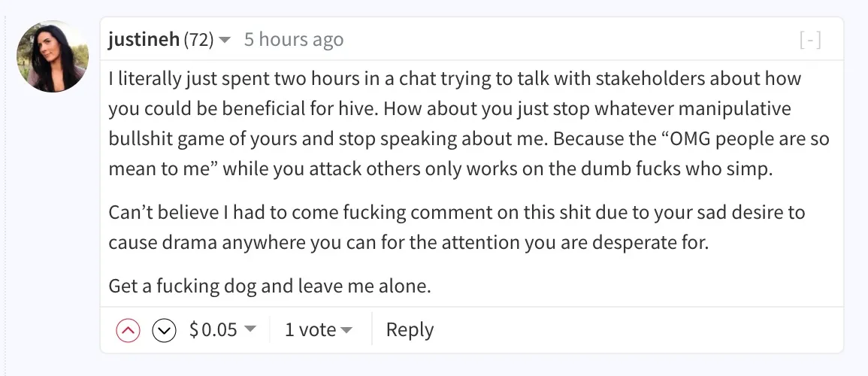Show who cast the 1 vote

coord(310,329)
